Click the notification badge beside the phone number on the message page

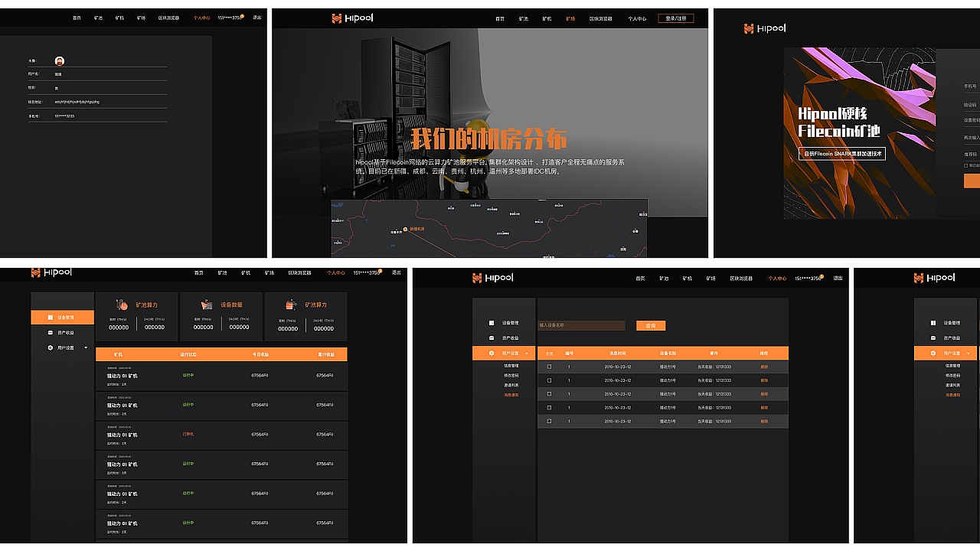(821, 276)
